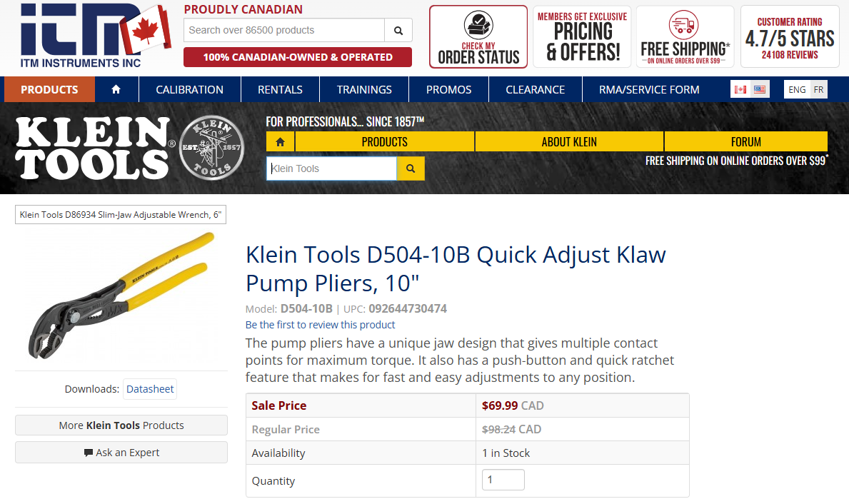Viewport: 849px width, 504px height.
Task: Select the US flag option
Action: pos(759,89)
